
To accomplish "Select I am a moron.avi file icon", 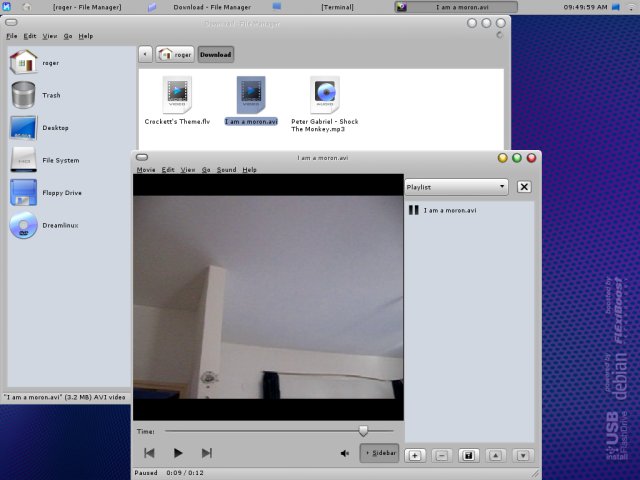I will [251, 95].
